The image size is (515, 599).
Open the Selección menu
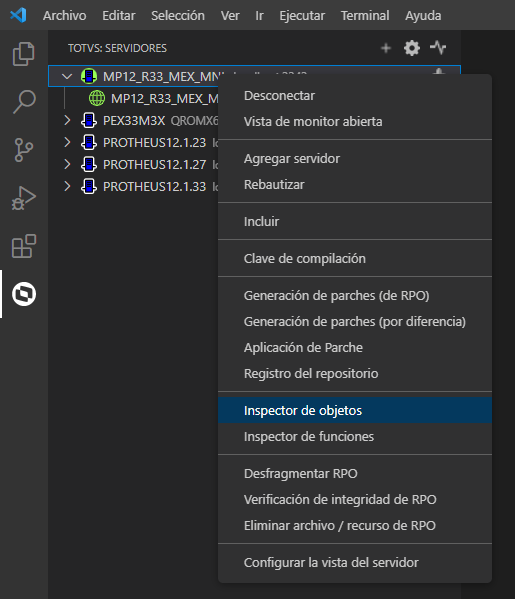click(x=178, y=16)
